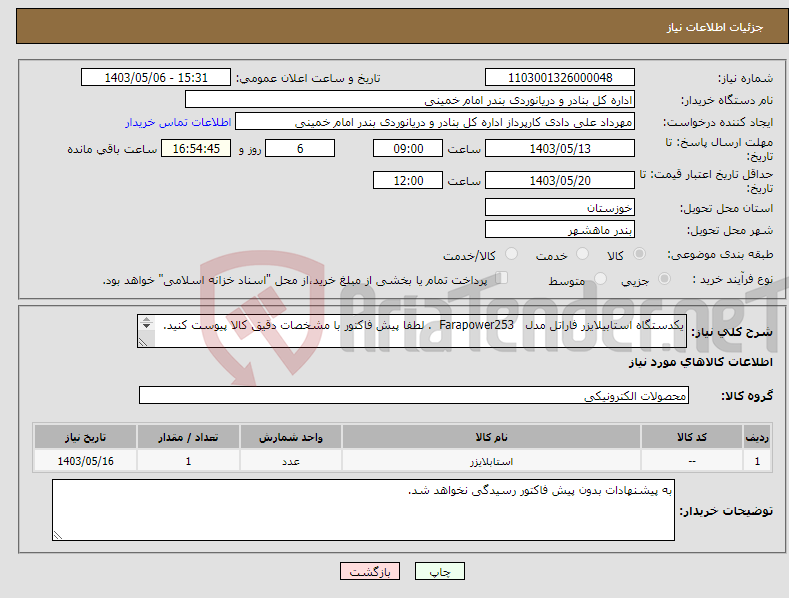Click the description scroll up arrow
Viewport: 789px width, 598px height.
[x=146, y=320]
